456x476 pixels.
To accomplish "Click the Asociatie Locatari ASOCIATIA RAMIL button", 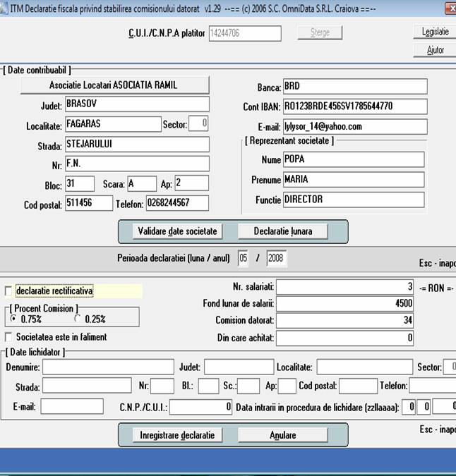I will coord(114,85).
